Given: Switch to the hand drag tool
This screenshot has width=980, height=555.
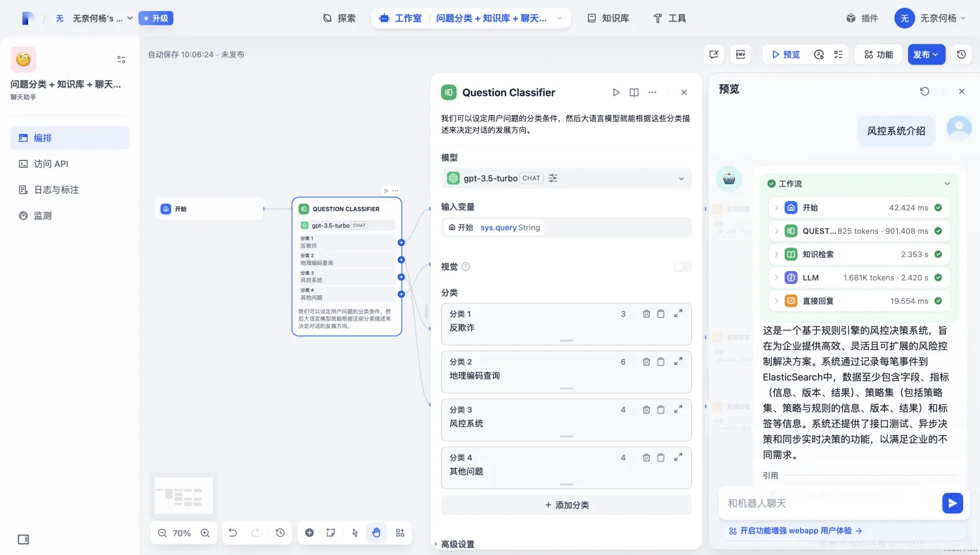Looking at the screenshot, I should (x=376, y=532).
